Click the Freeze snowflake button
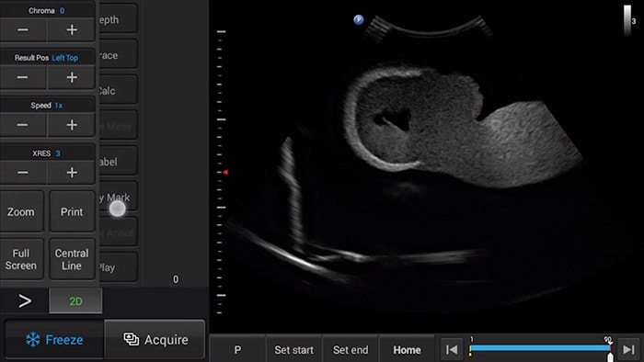 [x=53, y=339]
